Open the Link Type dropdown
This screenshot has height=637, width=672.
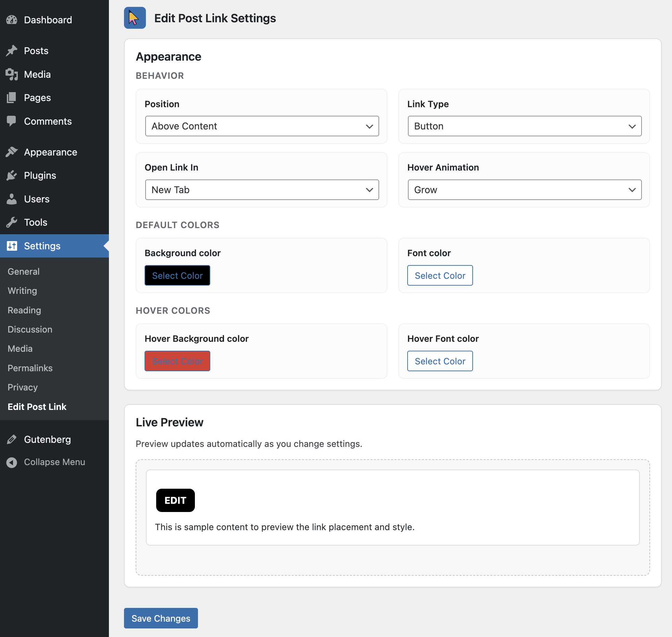click(x=525, y=126)
